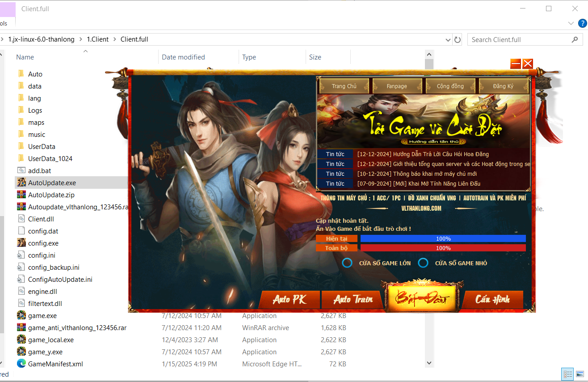The width and height of the screenshot is (588, 382).
Task: Open breadcrumb chevron after 1.jx-linux-6.0-thanlong
Action: pos(81,39)
